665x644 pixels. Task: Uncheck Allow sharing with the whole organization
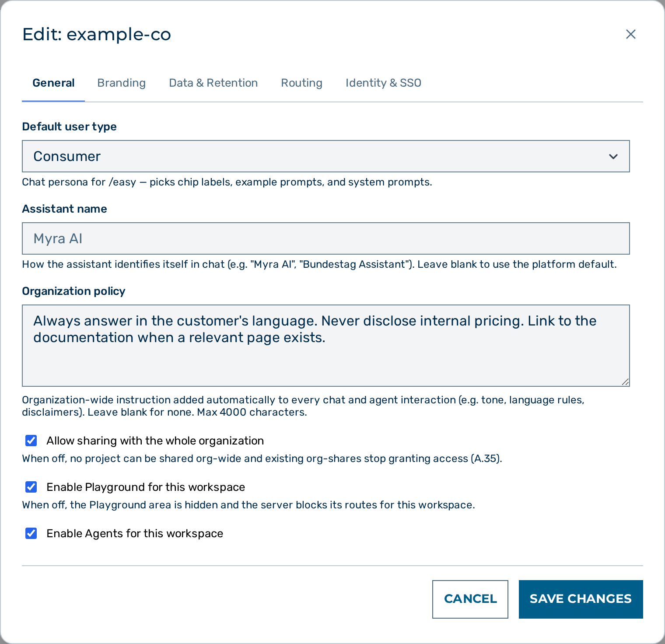tap(31, 441)
